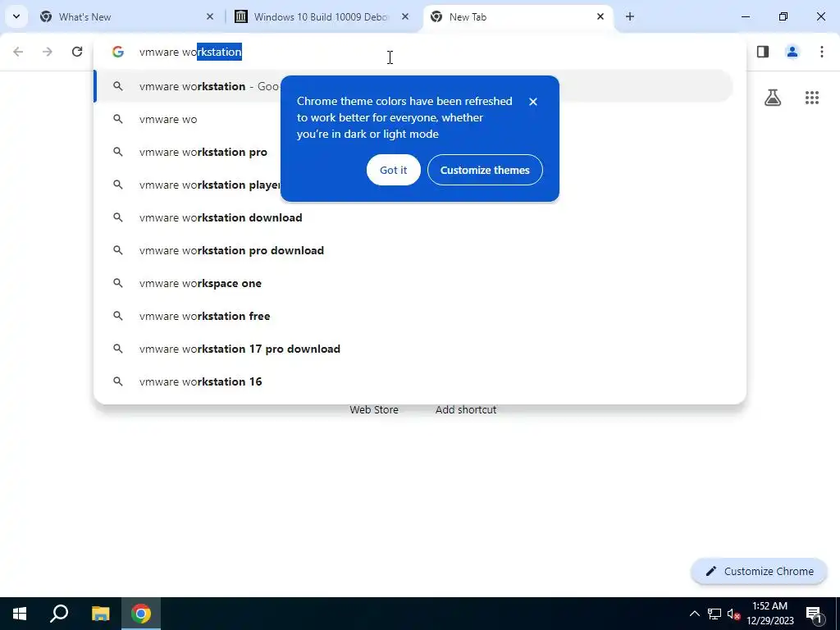This screenshot has width=840, height=630.
Task: Click the browser forward arrow
Action: point(47,52)
